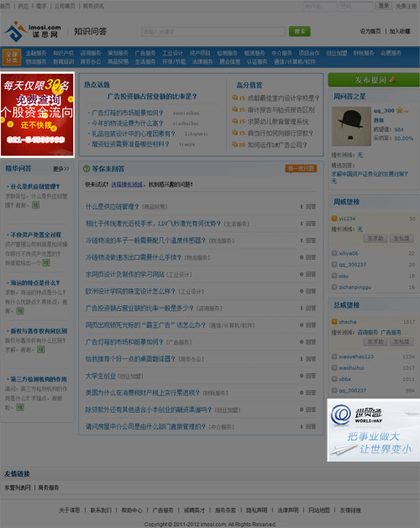
Task: Click the orange 换一批问题 button
Action: [x=302, y=168]
